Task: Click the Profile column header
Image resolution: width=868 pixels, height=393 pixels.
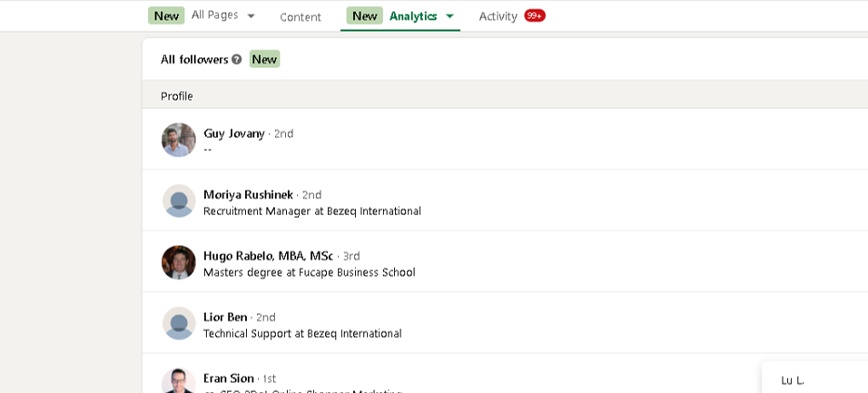Action: (177, 96)
